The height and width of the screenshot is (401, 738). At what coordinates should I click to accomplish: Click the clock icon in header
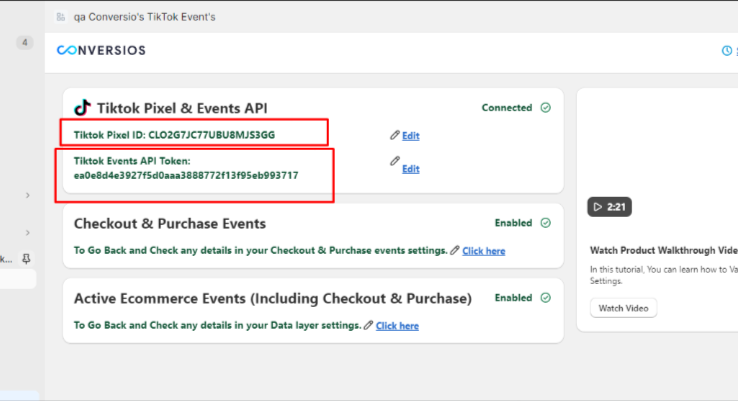click(727, 50)
